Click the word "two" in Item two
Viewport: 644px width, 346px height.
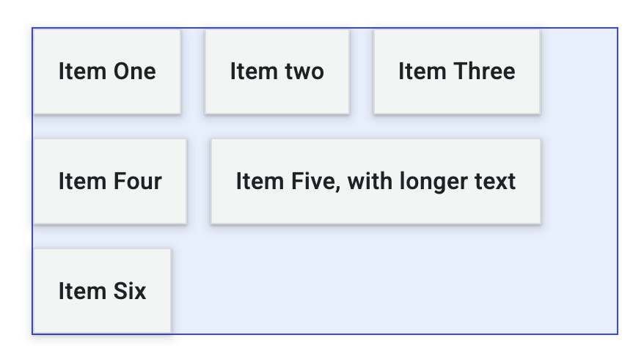pos(303,72)
